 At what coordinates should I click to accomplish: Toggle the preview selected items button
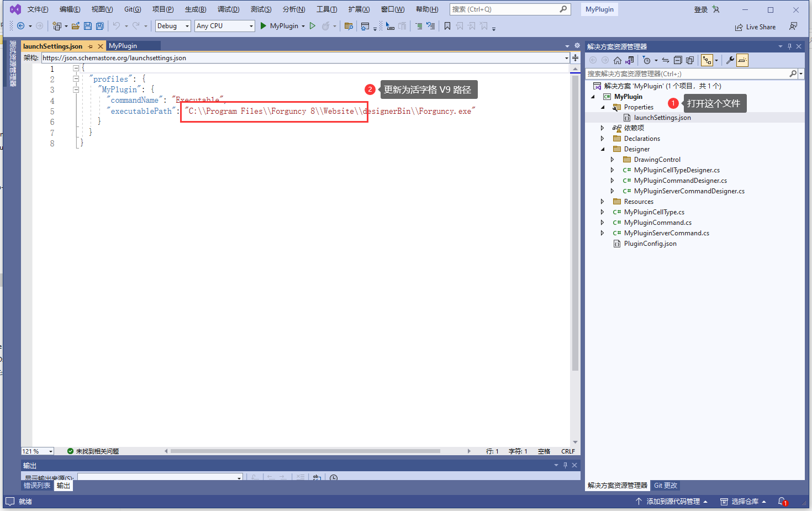coord(742,60)
